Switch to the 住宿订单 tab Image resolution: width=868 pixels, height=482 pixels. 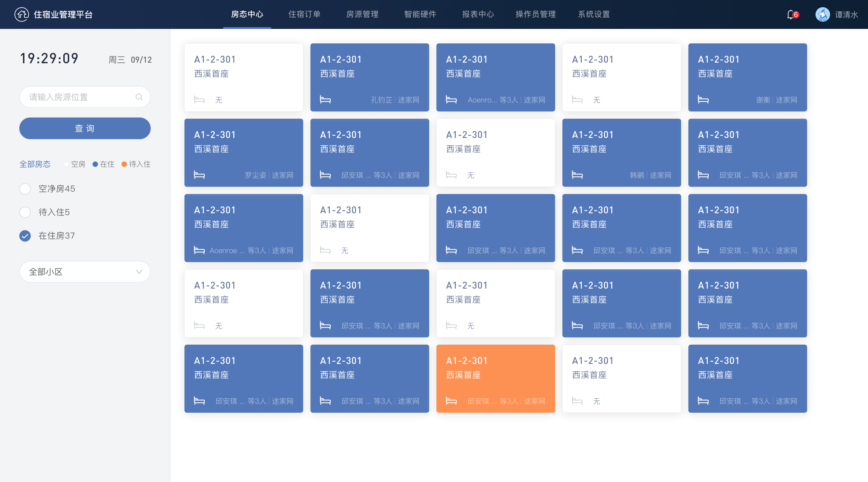tap(304, 14)
